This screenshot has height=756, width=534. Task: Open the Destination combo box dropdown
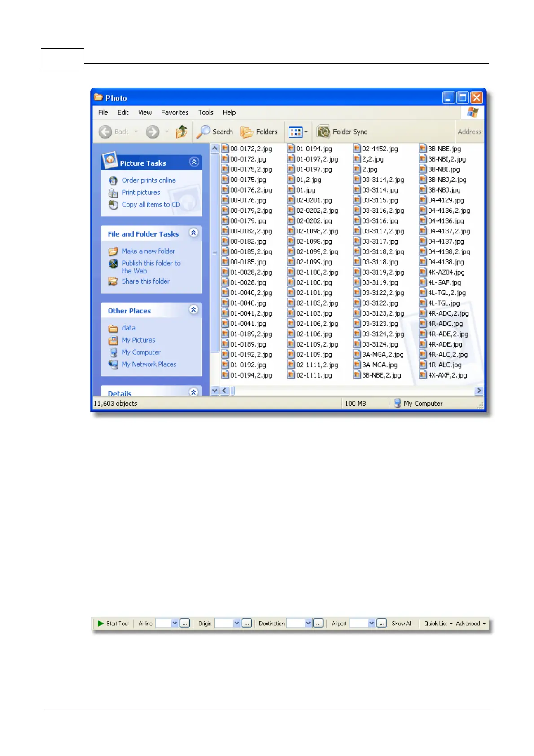click(308, 623)
